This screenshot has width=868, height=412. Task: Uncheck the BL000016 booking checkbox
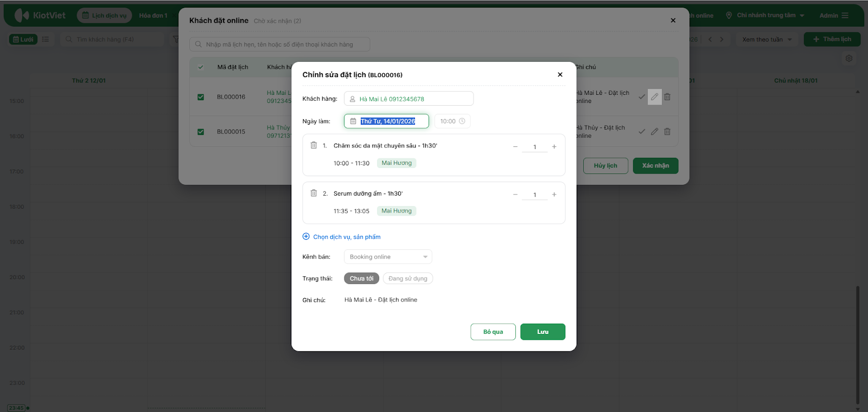(201, 97)
